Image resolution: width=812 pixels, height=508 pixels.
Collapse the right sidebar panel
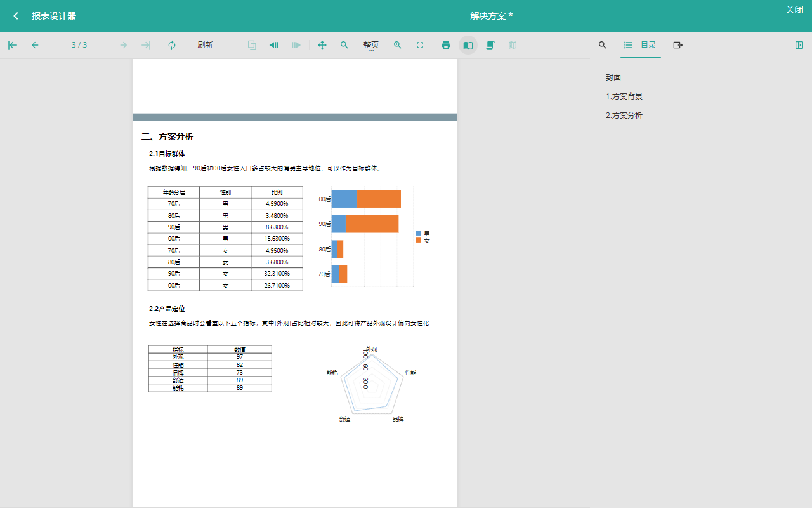pyautogui.click(x=799, y=45)
